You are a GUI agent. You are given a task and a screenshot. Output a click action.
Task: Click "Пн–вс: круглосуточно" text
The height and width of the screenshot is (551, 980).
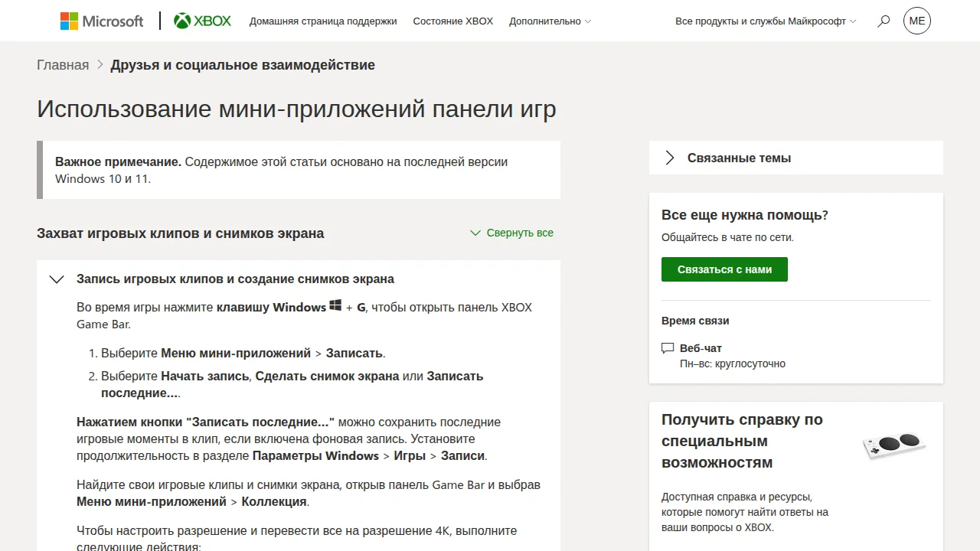(733, 364)
